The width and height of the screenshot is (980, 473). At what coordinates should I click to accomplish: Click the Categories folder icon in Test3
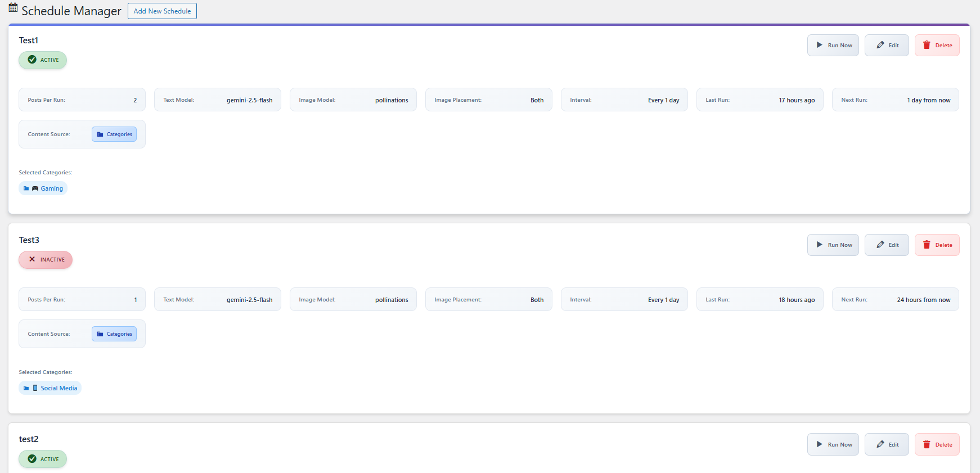coord(100,334)
